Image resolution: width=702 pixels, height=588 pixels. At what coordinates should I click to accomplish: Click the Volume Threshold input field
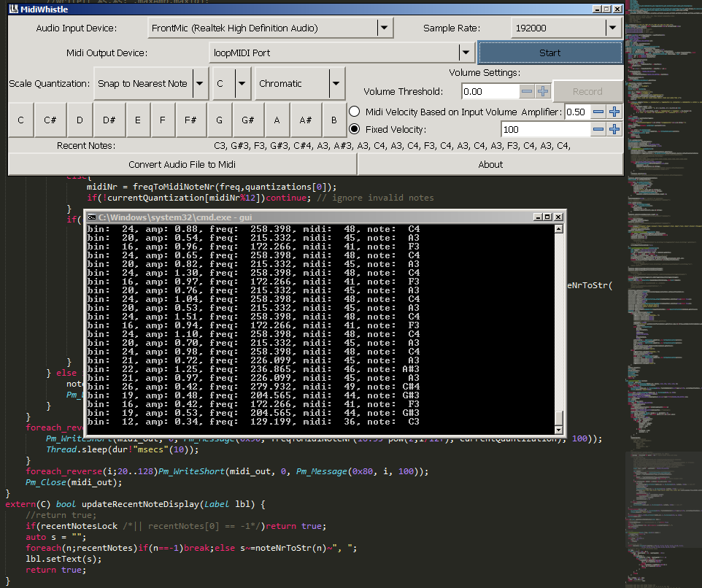click(x=490, y=92)
